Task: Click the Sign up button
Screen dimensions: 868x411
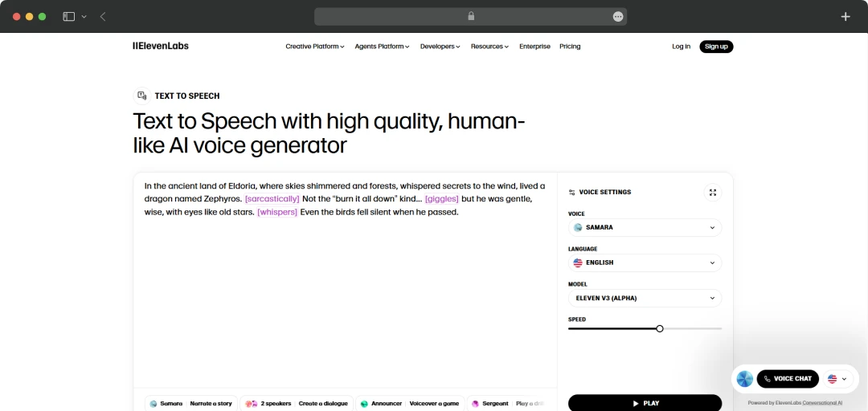Action: pos(716,47)
